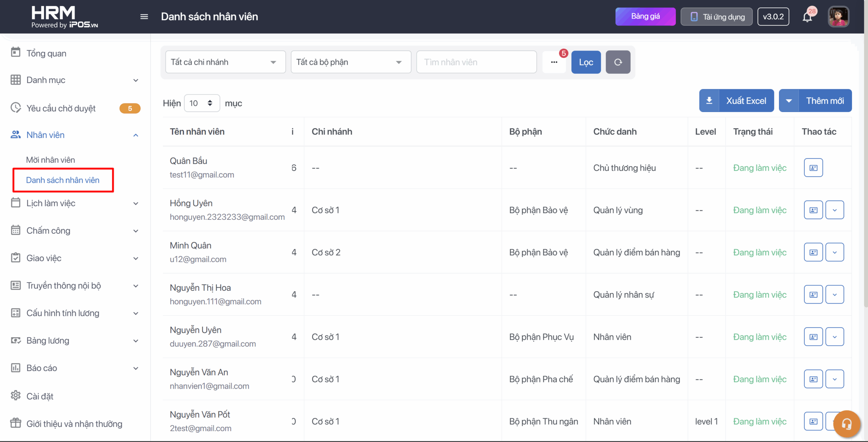
Task: Go to Tổng quan menu item
Action: (46, 53)
